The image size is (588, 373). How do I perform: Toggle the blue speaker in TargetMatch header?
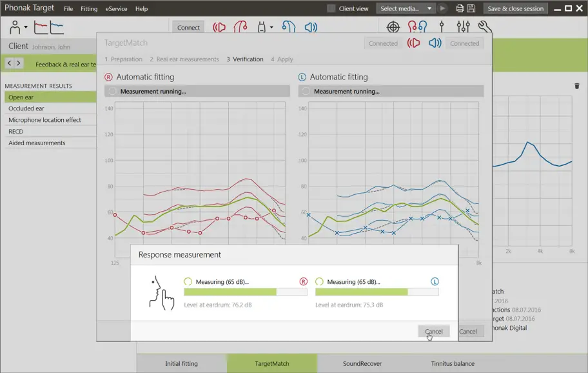click(x=433, y=43)
